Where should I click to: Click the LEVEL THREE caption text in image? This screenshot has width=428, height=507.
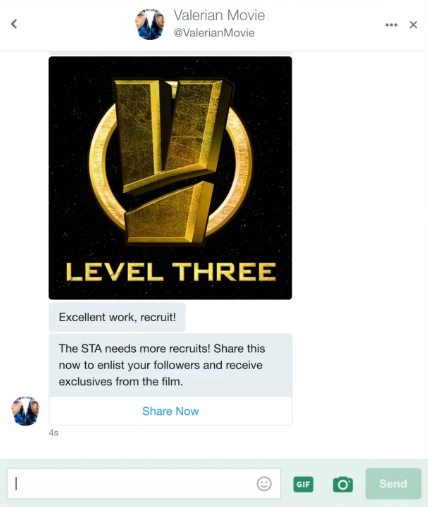click(x=171, y=272)
